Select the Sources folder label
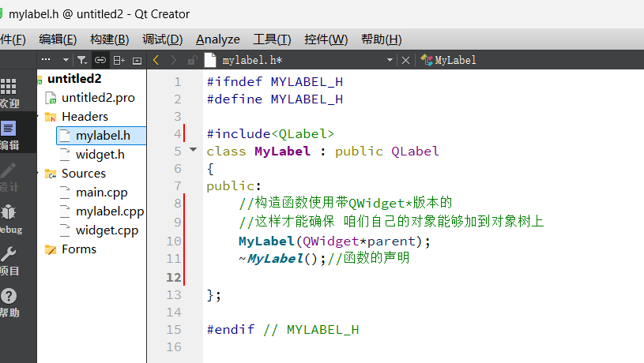Viewport: 644px width, 363px height. click(x=84, y=174)
